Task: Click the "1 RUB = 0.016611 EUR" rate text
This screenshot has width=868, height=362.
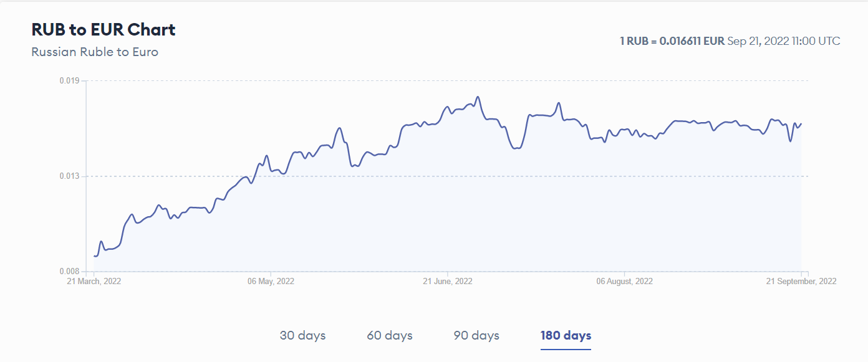Action: click(x=672, y=41)
